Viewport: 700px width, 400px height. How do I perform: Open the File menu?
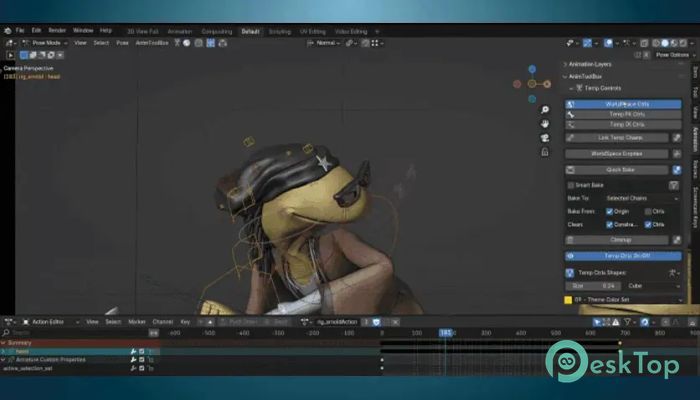20,30
